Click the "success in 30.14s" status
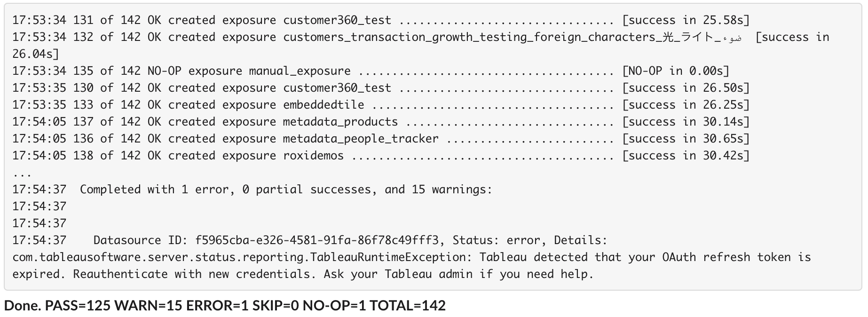The height and width of the screenshot is (317, 868). click(x=686, y=122)
